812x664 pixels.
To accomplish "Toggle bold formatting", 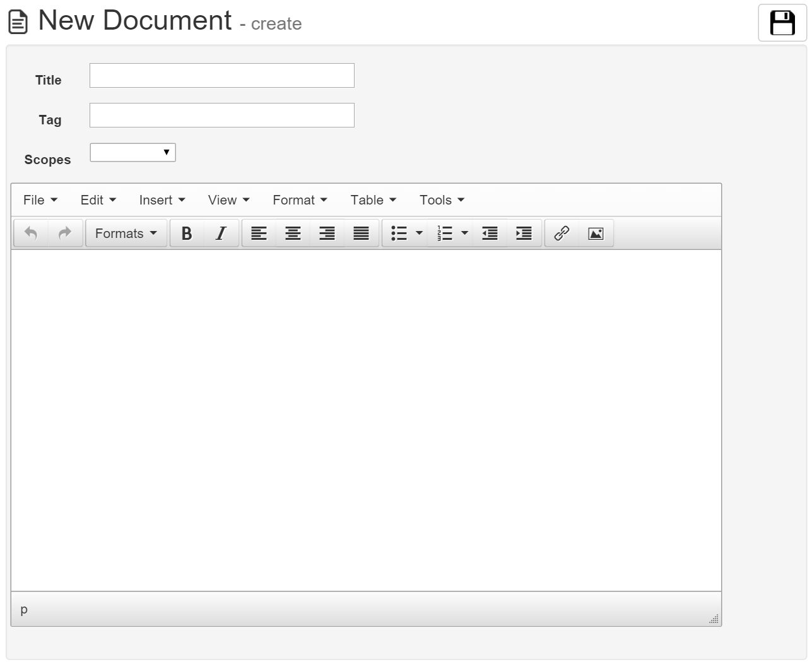I will tap(187, 234).
